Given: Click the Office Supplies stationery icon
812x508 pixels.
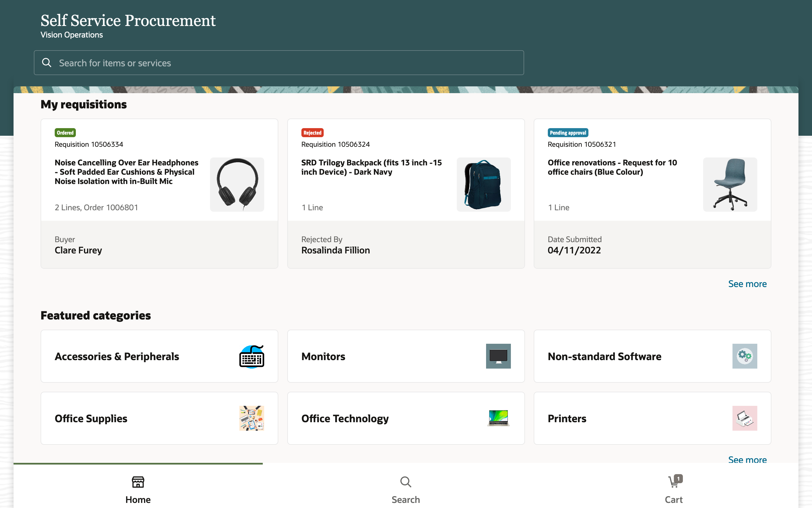Looking at the screenshot, I should tap(252, 418).
